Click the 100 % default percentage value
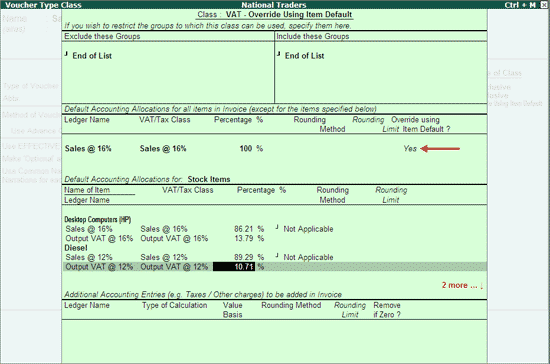 click(251, 149)
